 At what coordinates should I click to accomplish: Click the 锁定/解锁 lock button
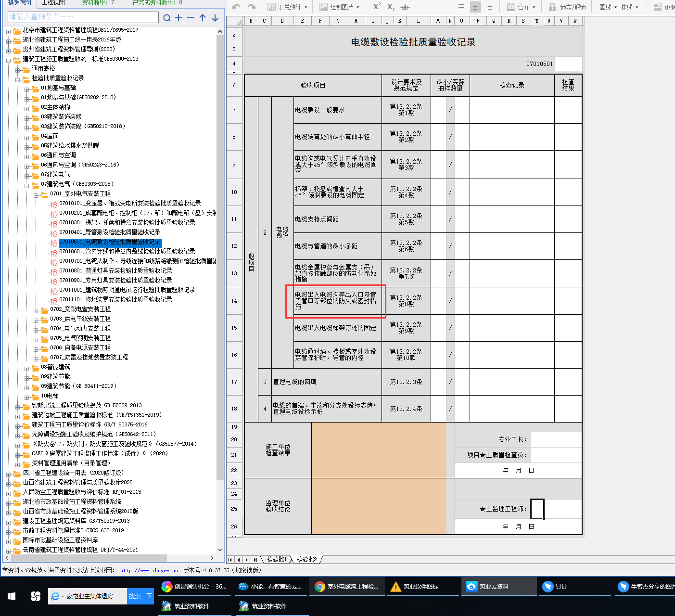click(x=567, y=7)
